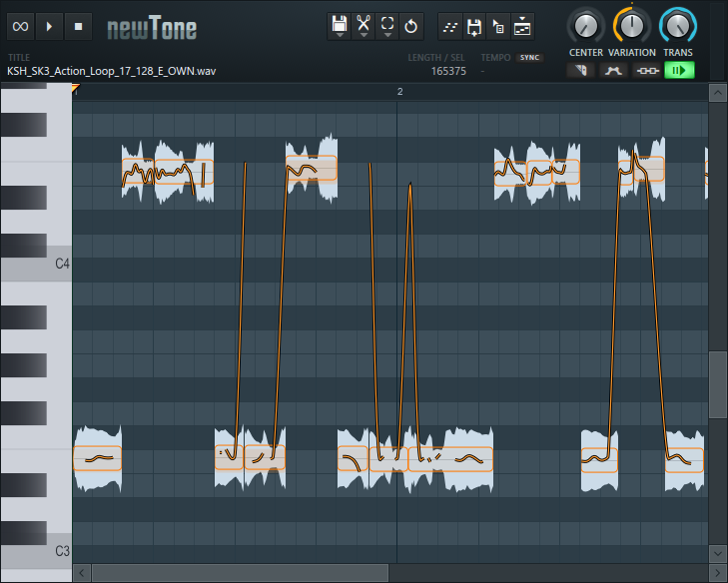The image size is (728, 583).
Task: Click the send to piano roll icon
Action: click(522, 26)
